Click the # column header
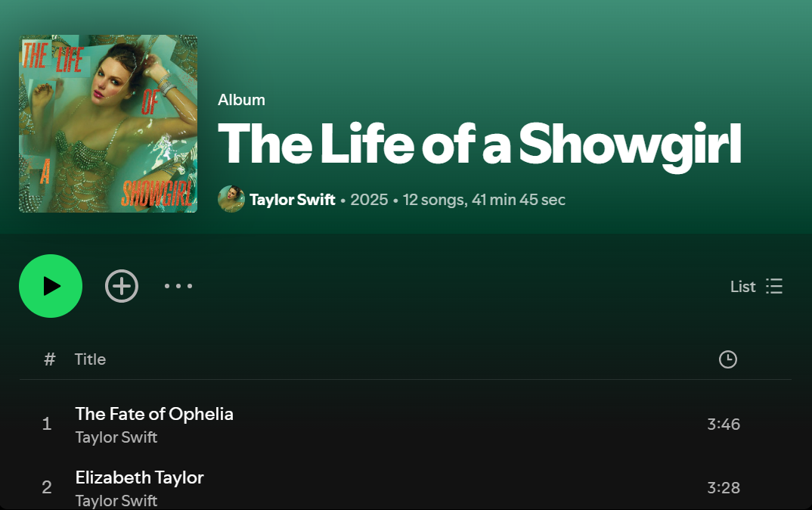Image resolution: width=812 pixels, height=510 pixels. tap(49, 359)
